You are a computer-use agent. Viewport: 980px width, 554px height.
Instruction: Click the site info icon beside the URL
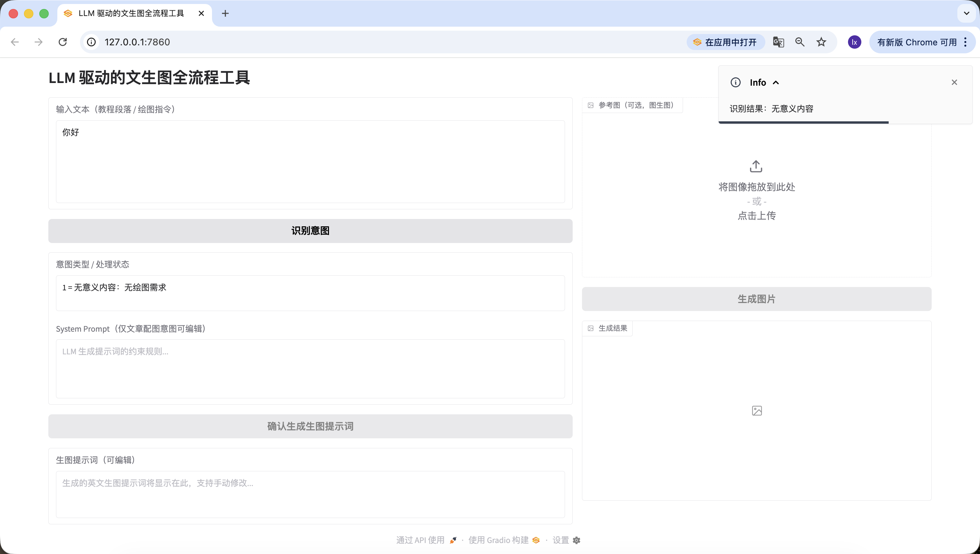coord(91,42)
